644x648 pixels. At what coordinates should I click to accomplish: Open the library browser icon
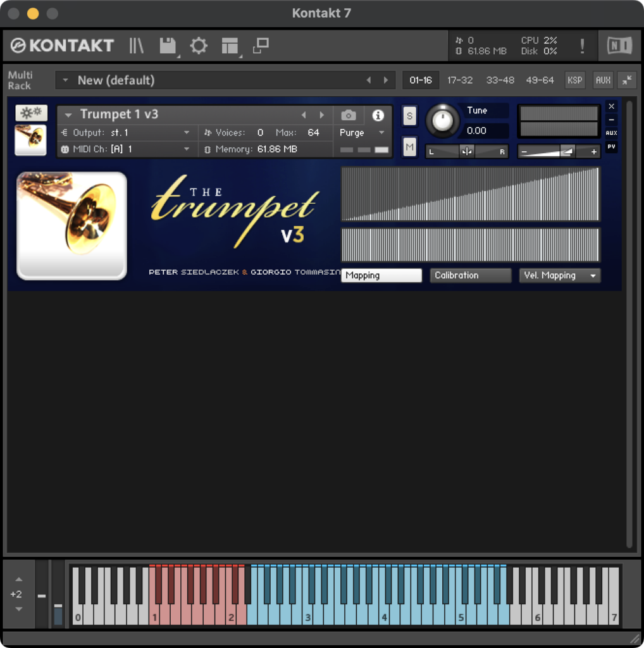pos(136,46)
